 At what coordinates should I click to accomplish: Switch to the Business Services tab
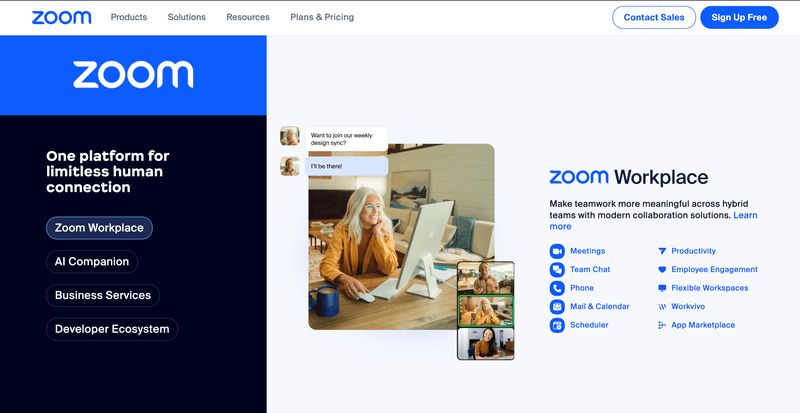tap(103, 295)
